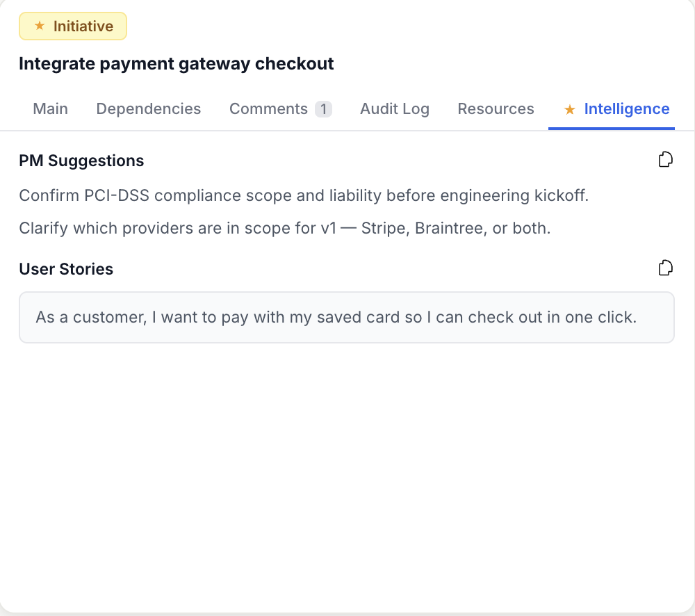The height and width of the screenshot is (616, 695).
Task: Click the copy icon beside User Stories heading
Action: pyautogui.click(x=665, y=268)
